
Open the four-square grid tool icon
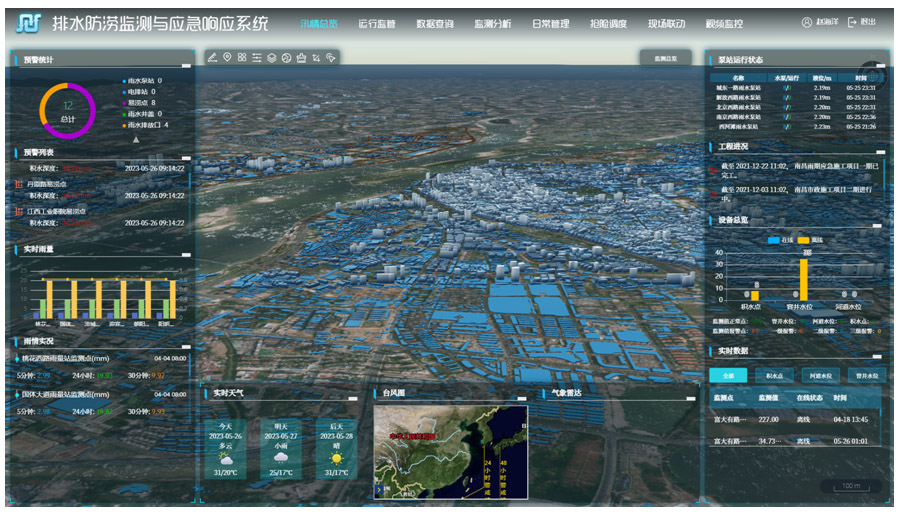click(242, 58)
